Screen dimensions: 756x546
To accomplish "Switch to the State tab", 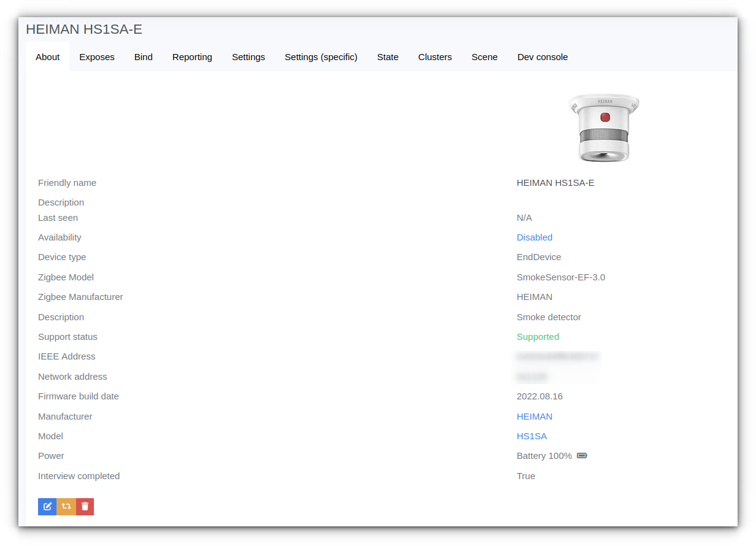I will 388,57.
